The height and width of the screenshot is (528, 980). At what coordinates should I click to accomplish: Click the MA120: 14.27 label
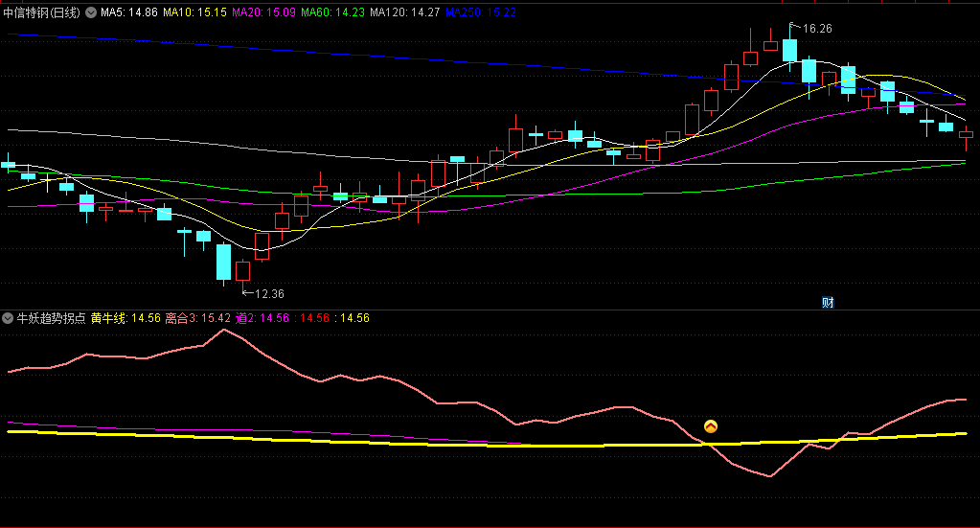404,12
